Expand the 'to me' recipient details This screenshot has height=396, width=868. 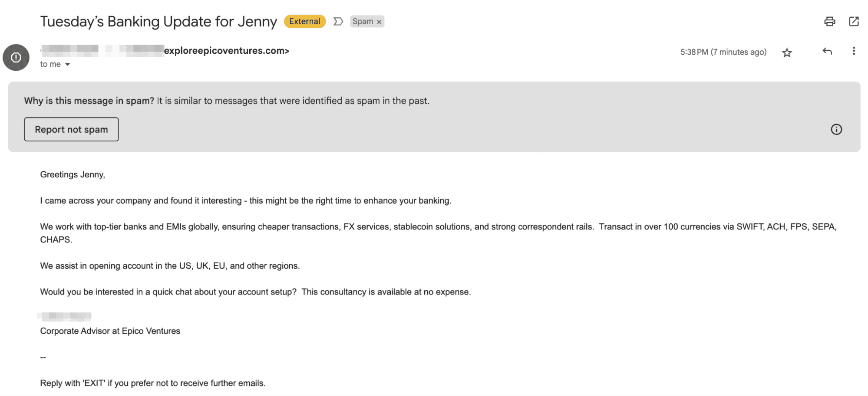55,64
